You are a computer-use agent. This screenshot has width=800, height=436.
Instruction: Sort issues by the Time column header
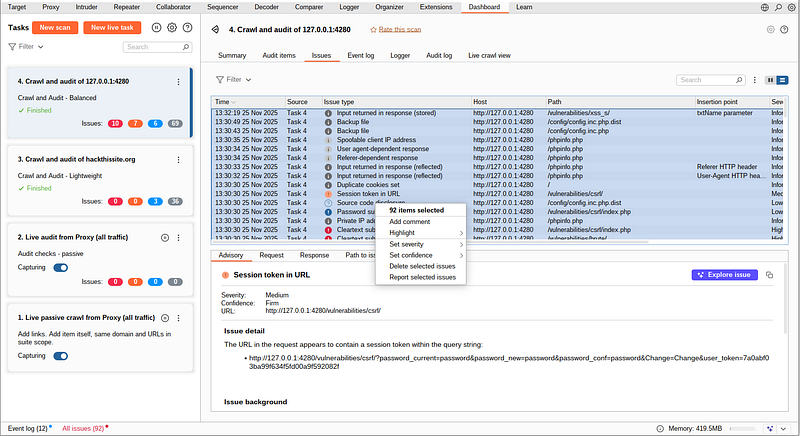(248, 102)
